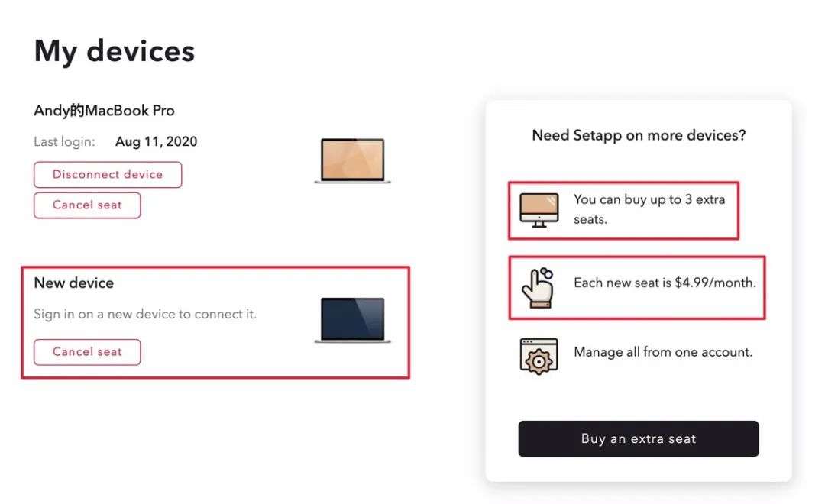Viewport: 825px width, 504px height.
Task: Click the MacBook Pro laptop icon
Action: point(352,160)
